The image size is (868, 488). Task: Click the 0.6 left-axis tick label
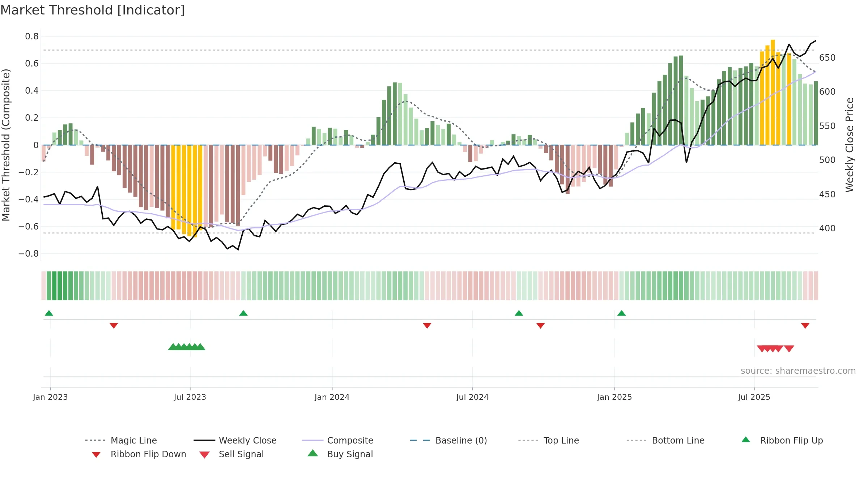coord(32,64)
